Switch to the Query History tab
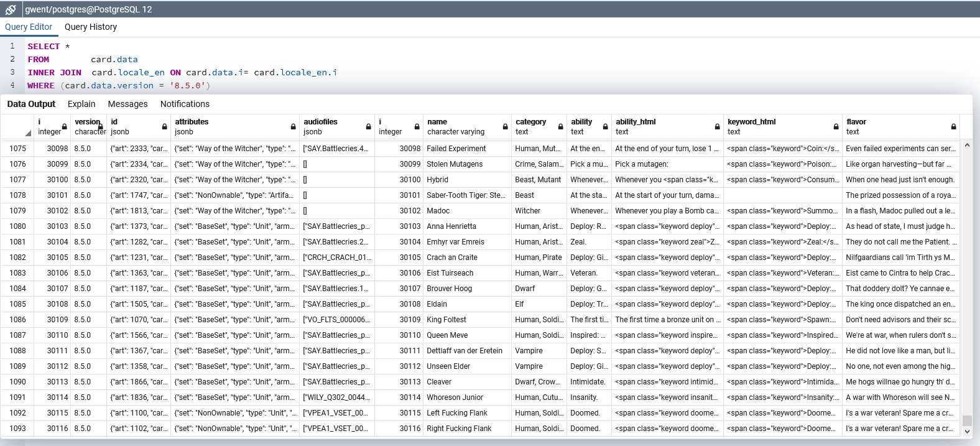Viewport: 980px width, 446px height. coord(91,27)
